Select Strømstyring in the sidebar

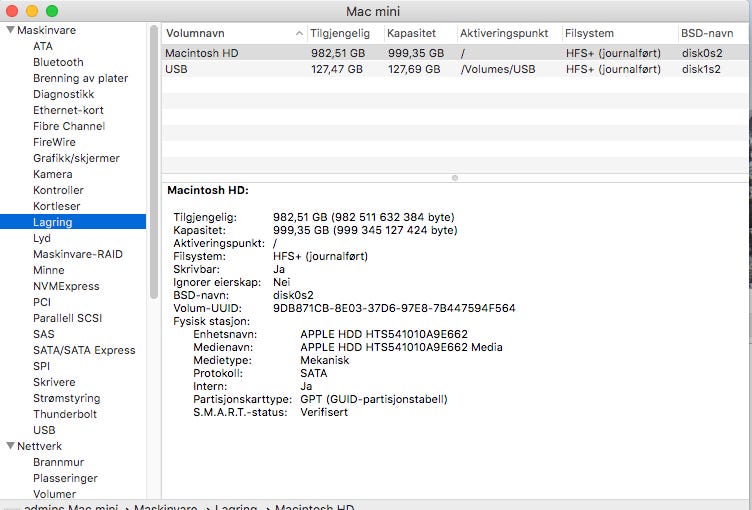(67, 398)
